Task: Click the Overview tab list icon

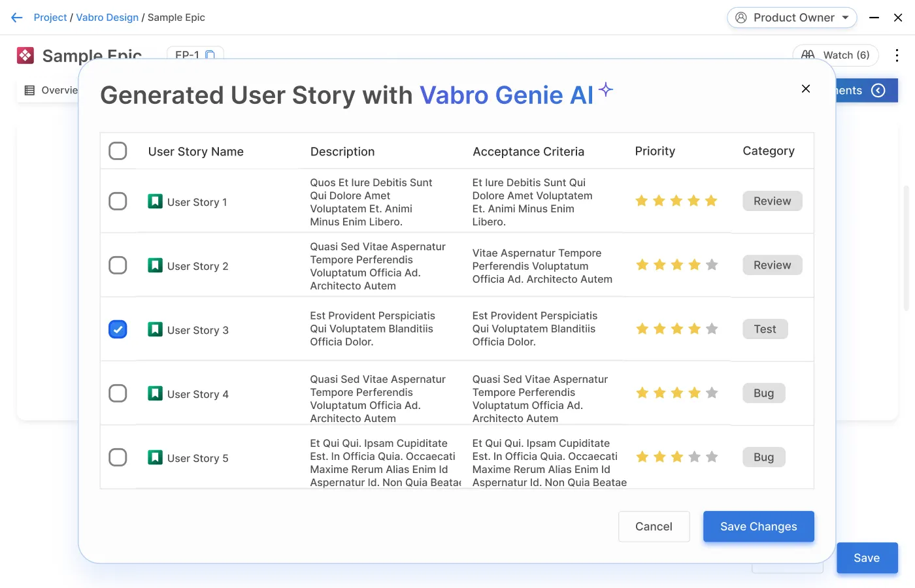Action: [x=29, y=90]
